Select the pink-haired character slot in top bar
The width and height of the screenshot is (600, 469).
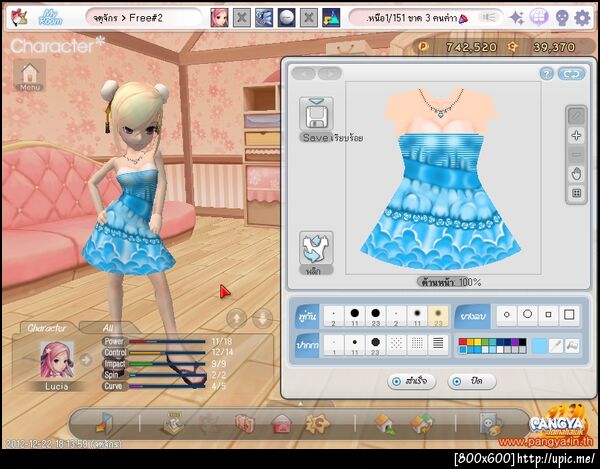(x=219, y=18)
